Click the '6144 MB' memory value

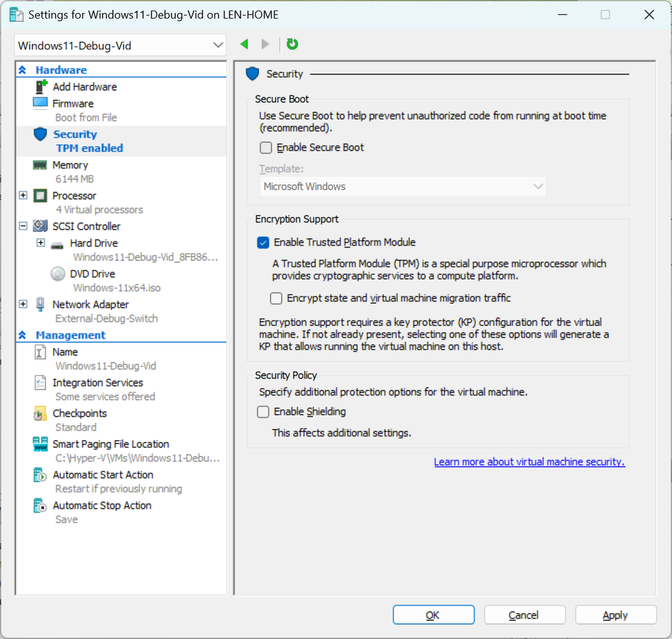click(74, 179)
